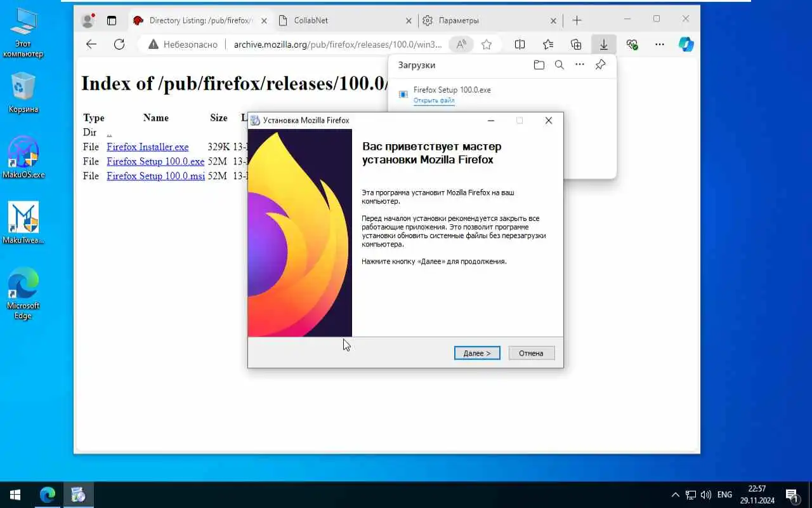Close the Directory Listing tab
Image resolution: width=812 pixels, height=508 pixels.
coord(264,20)
